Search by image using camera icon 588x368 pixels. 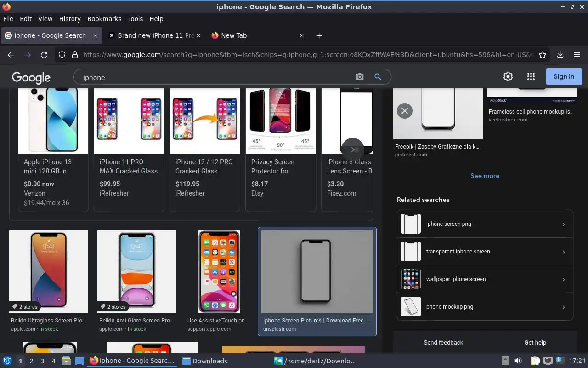[x=360, y=77]
